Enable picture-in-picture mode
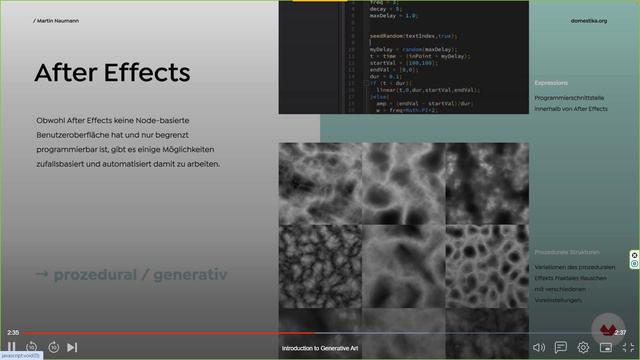This screenshot has height=360, width=640. coord(606,347)
